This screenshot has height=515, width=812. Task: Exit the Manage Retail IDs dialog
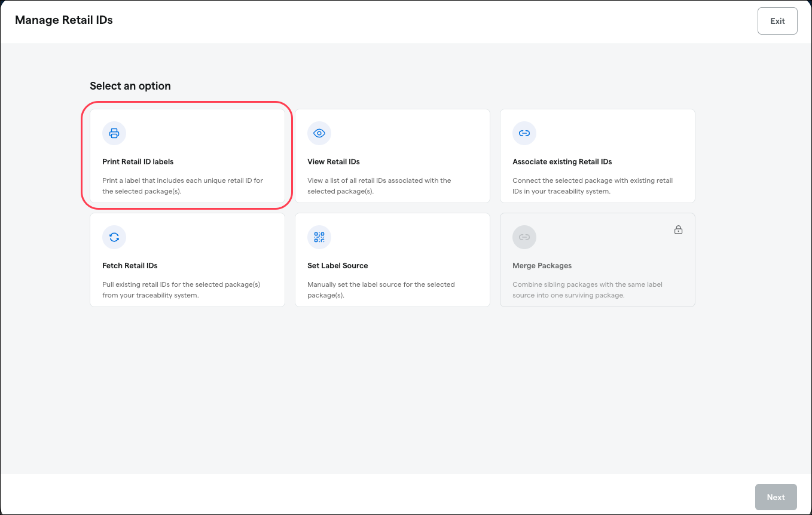(x=777, y=21)
